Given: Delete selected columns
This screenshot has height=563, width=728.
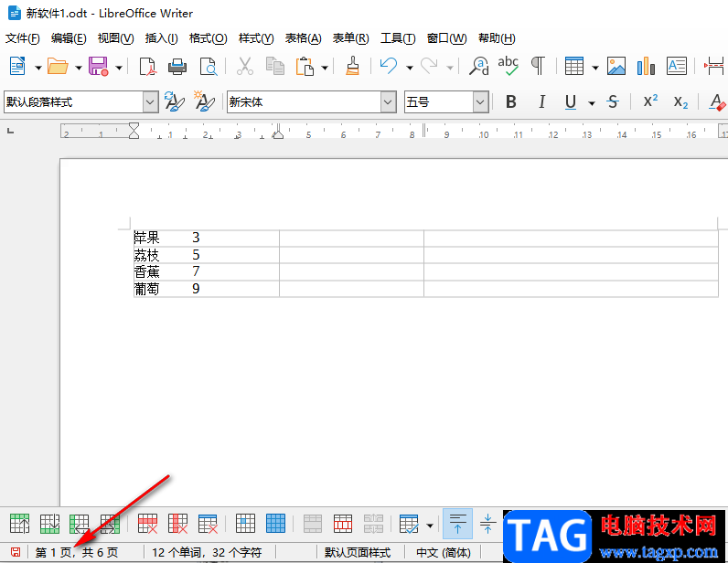Looking at the screenshot, I should pyautogui.click(x=177, y=524).
